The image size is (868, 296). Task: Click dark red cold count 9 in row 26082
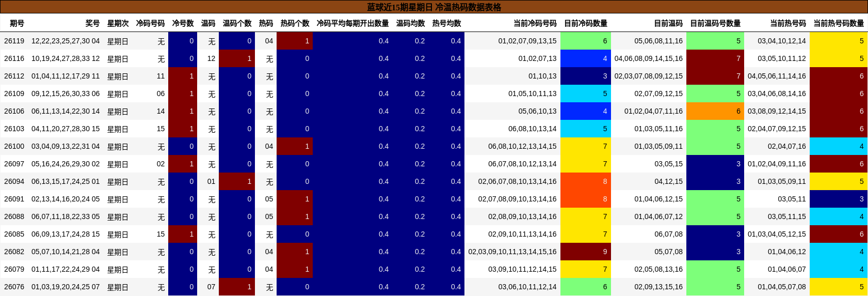[586, 252]
